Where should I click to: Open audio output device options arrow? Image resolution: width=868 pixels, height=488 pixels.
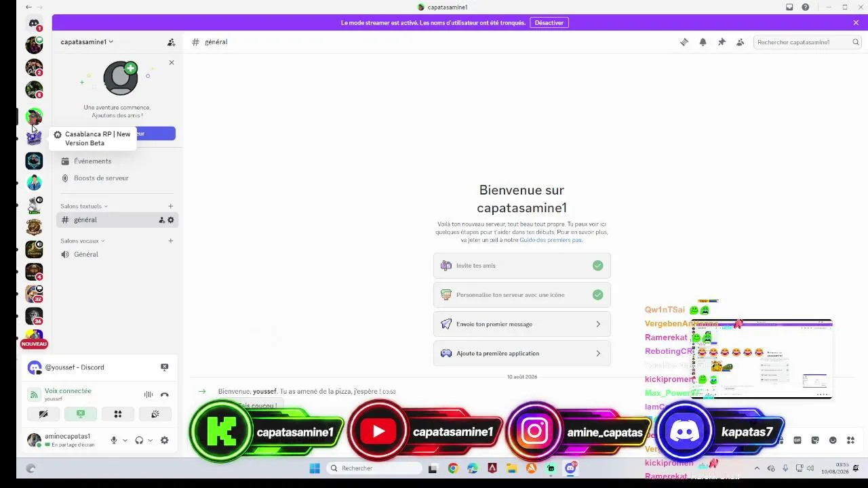pos(150,441)
